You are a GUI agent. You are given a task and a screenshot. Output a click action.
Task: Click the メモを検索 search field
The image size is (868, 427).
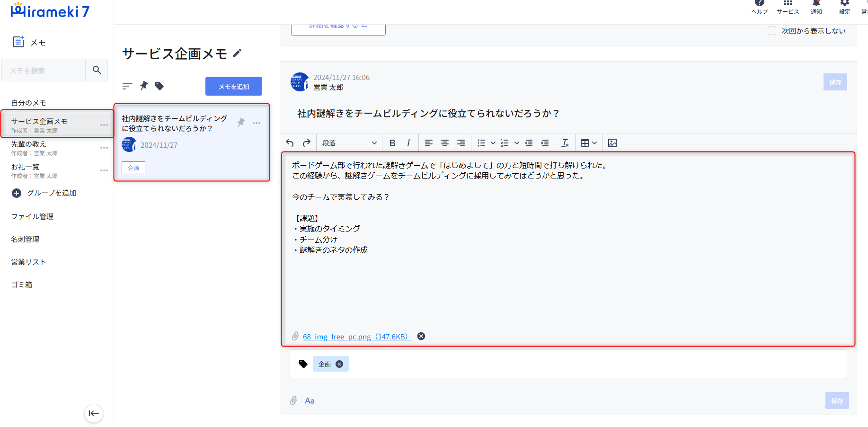pos(44,71)
